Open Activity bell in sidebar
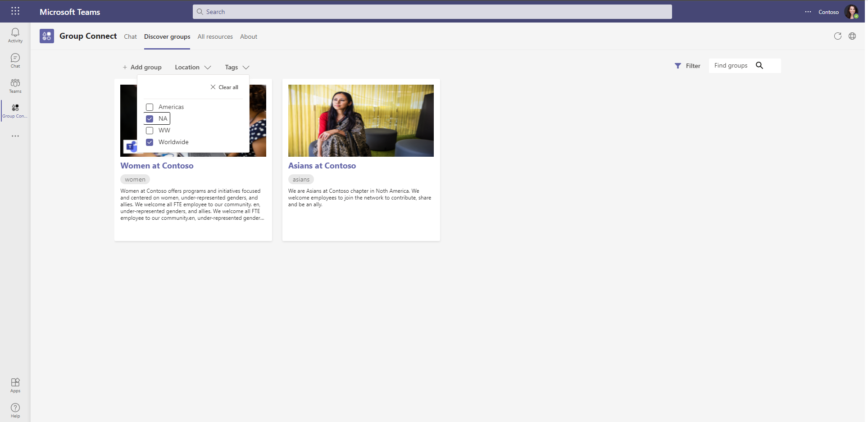The width and height of the screenshot is (868, 422). click(15, 35)
